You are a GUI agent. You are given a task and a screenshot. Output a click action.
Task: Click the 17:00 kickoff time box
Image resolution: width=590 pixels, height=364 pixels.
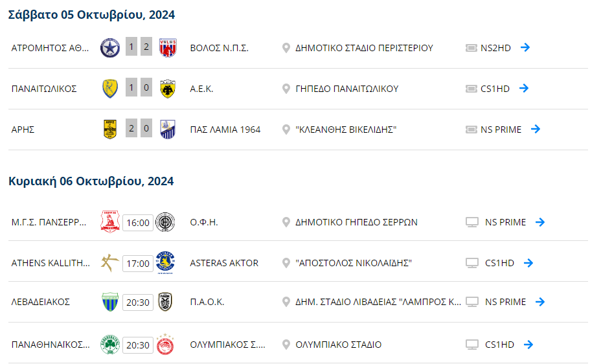[138, 264]
